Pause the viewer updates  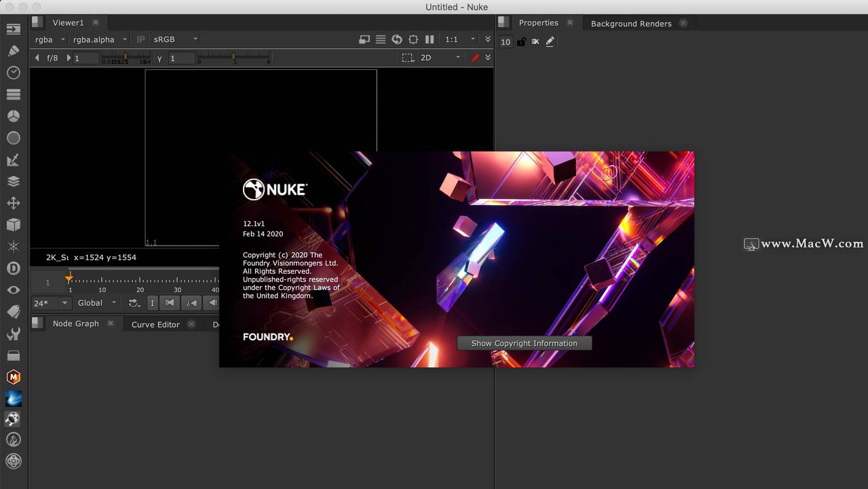point(429,39)
